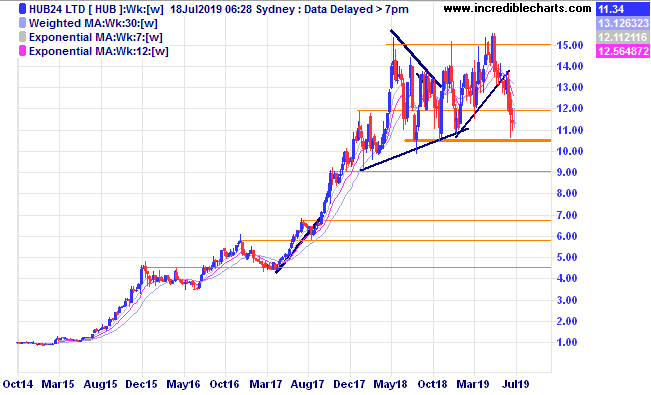
Task: Click the Oct14 date axis label
Action: pyautogui.click(x=17, y=384)
